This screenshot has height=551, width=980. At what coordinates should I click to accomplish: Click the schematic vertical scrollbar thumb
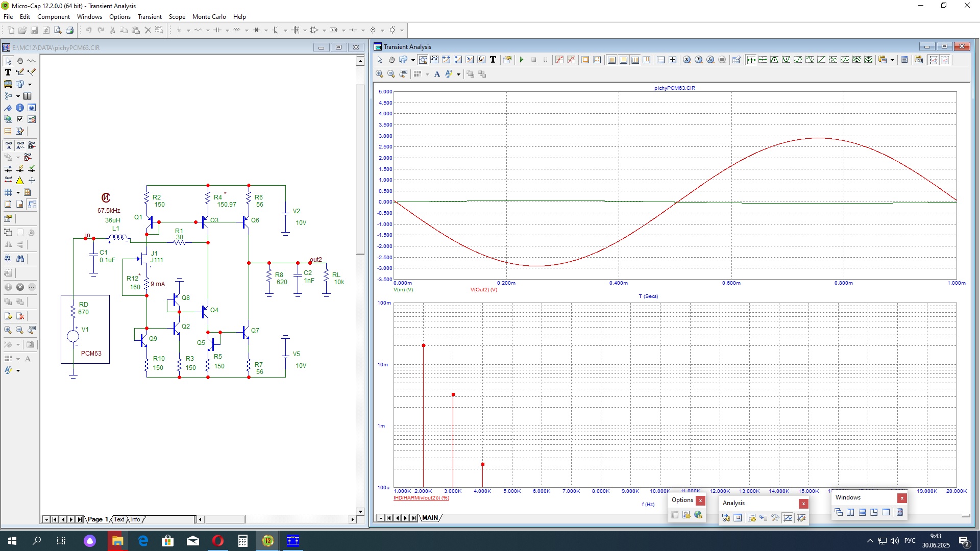click(x=360, y=168)
